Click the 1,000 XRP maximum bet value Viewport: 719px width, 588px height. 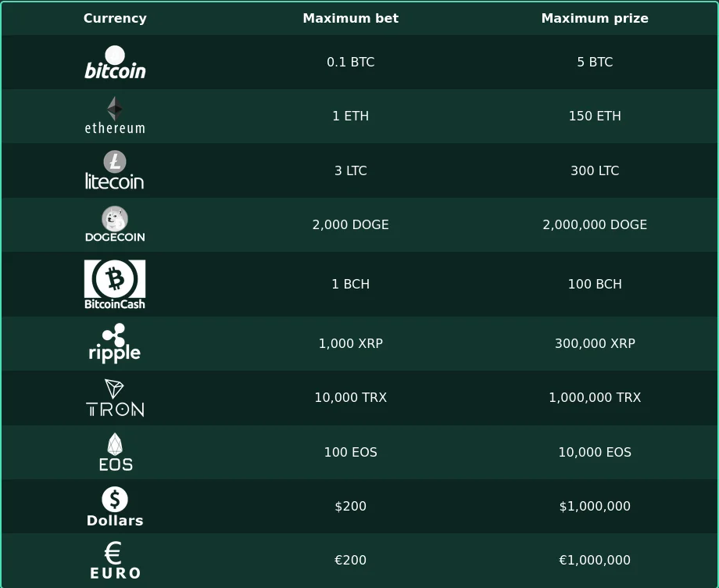tap(351, 343)
